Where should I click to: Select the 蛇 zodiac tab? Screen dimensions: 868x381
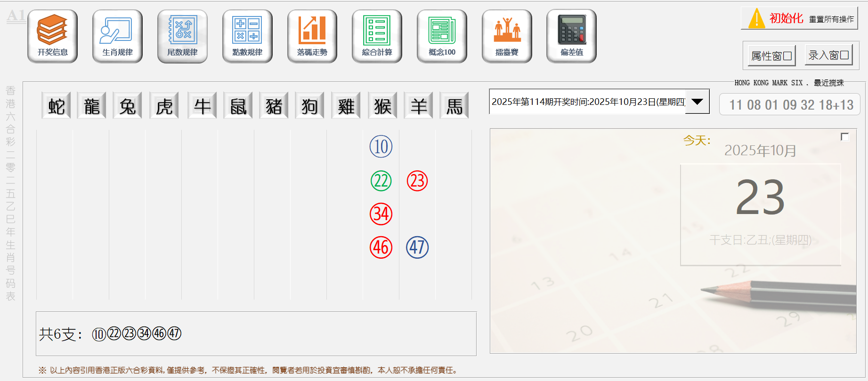click(x=56, y=106)
